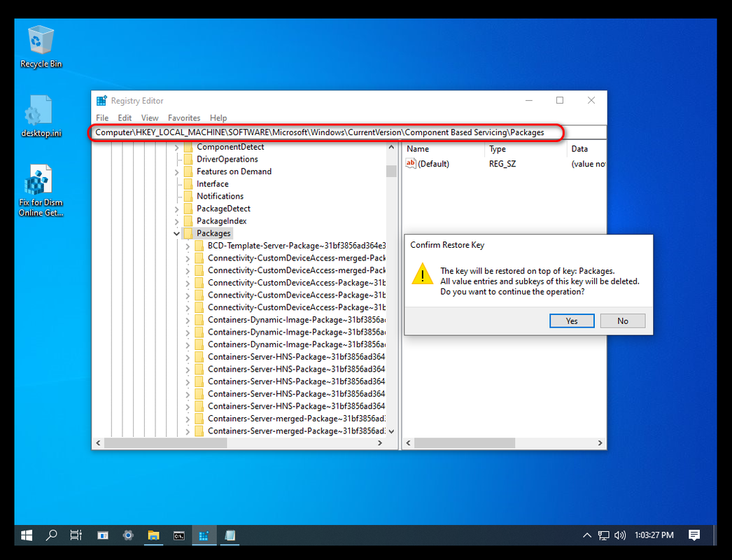The width and height of the screenshot is (732, 560).
Task: Open the Windows Start menu
Action: pos(27,535)
